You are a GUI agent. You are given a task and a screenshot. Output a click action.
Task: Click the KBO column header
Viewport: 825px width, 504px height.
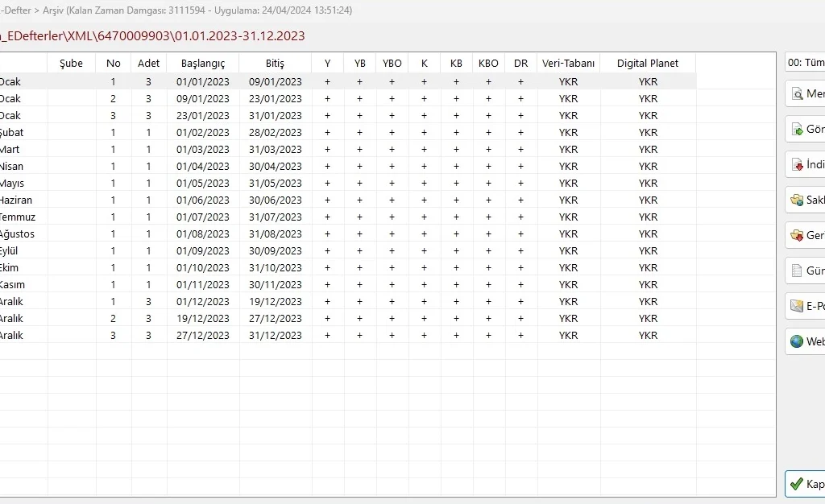pyautogui.click(x=488, y=64)
